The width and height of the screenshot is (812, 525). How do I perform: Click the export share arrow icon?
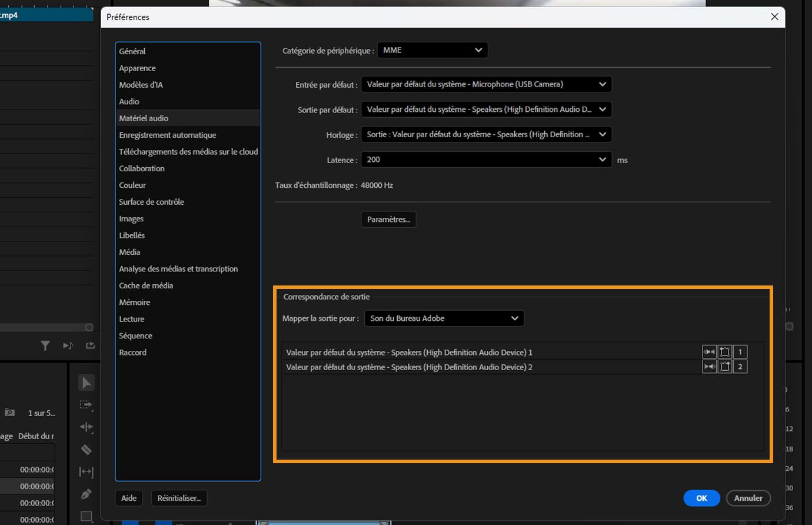[90, 345]
